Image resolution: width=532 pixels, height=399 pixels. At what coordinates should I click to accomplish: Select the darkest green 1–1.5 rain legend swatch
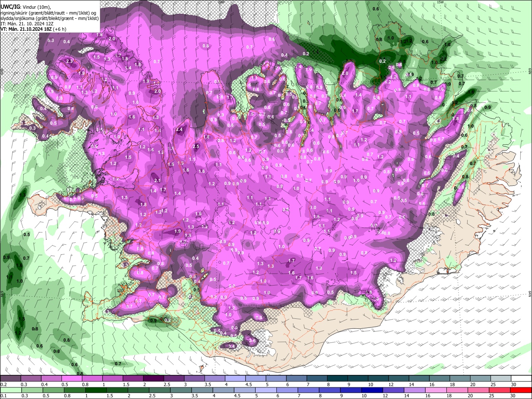[96, 390]
